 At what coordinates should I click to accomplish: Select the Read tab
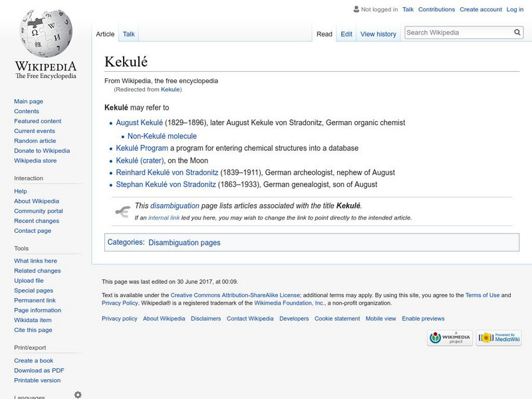[x=325, y=34]
